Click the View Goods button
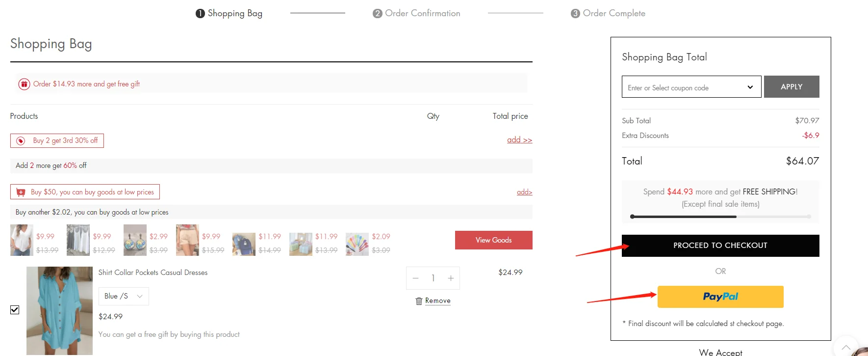 click(x=493, y=240)
